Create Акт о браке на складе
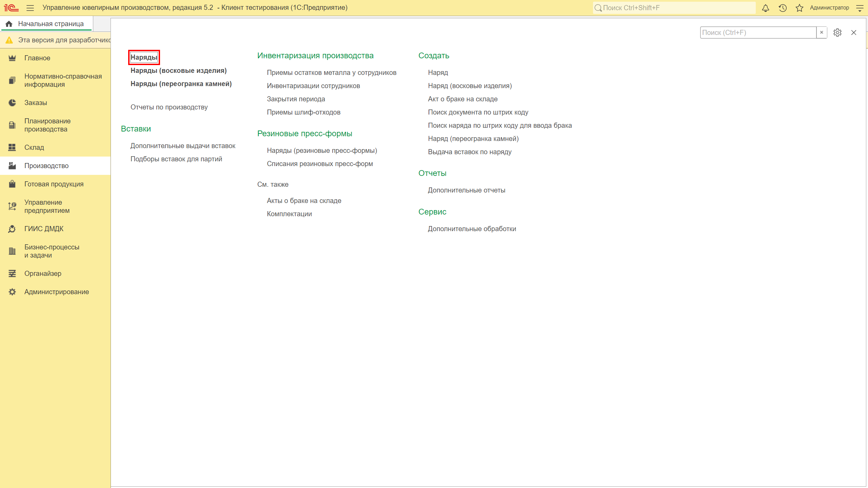This screenshot has height=488, width=868. tap(463, 99)
